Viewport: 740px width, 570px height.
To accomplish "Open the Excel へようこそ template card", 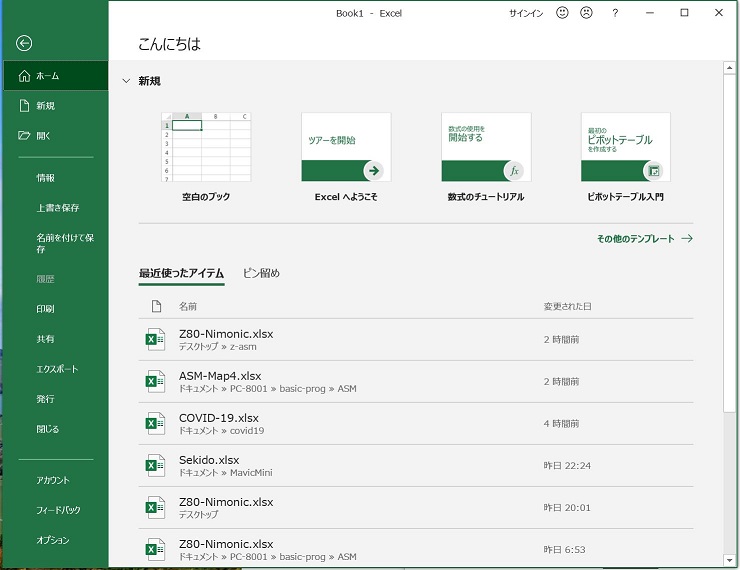I will [346, 157].
